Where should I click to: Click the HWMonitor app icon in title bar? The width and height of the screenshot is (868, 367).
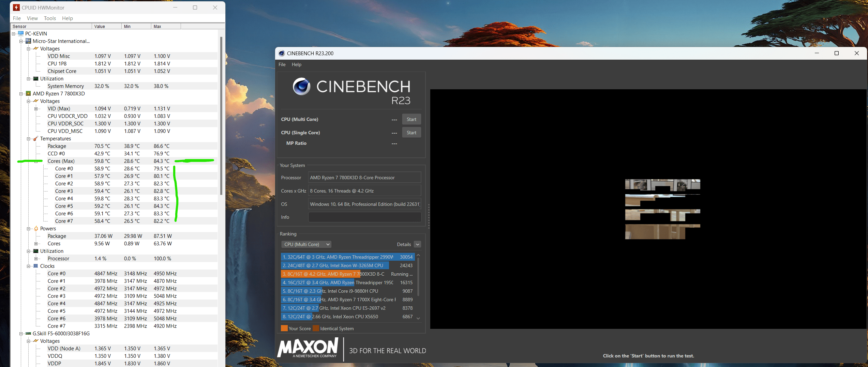pos(16,7)
